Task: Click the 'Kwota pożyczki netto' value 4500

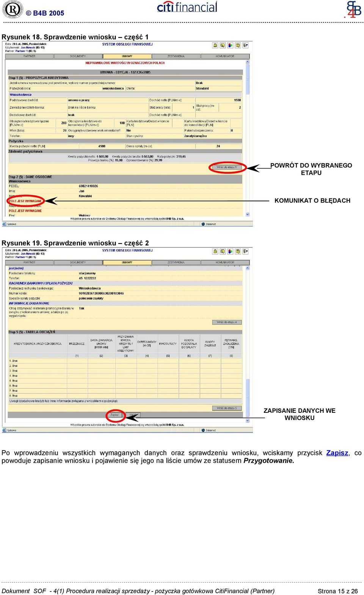Action: point(102,146)
